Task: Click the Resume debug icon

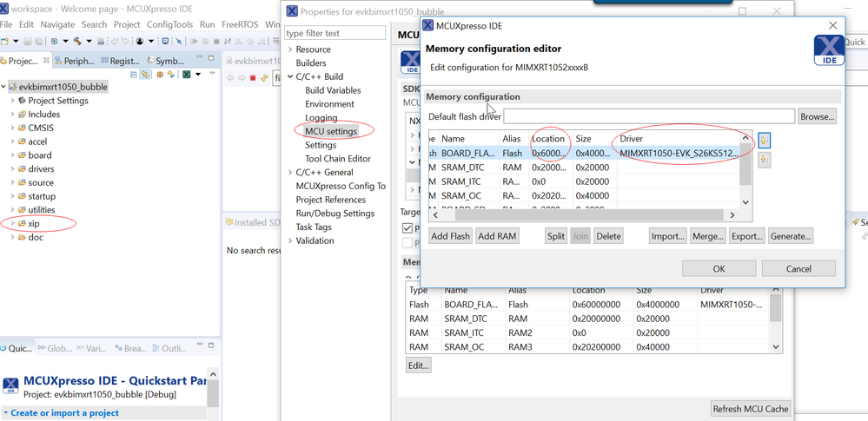Action: click(x=195, y=41)
